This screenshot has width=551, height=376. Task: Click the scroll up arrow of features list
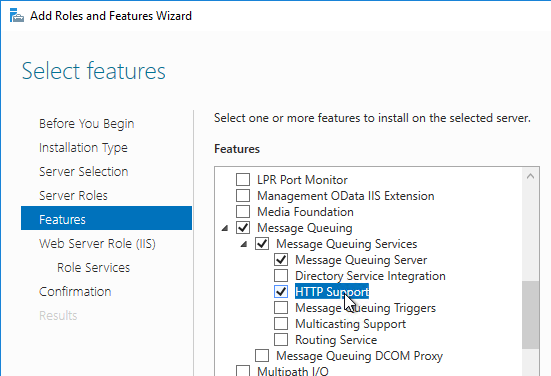coord(531,176)
